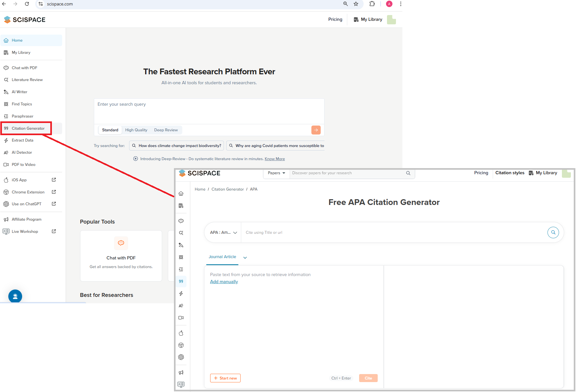576x392 pixels.
Task: Click megaphone icon in collapsed citation sidebar
Action: pos(181,372)
